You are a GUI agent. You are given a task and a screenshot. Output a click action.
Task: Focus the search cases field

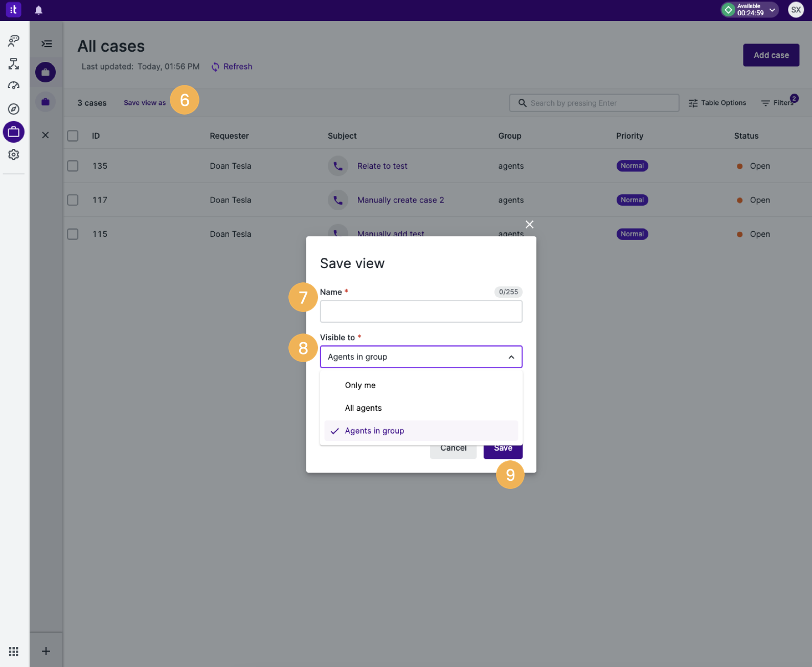click(594, 103)
